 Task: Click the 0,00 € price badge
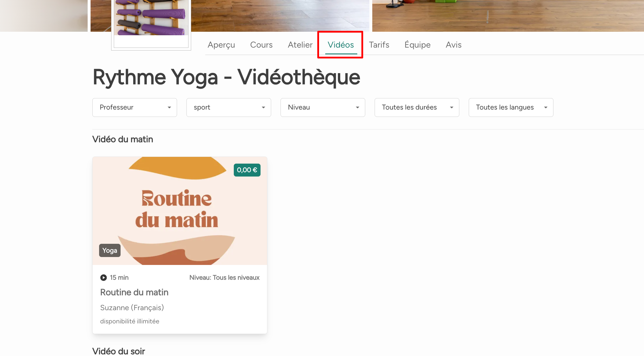point(247,170)
